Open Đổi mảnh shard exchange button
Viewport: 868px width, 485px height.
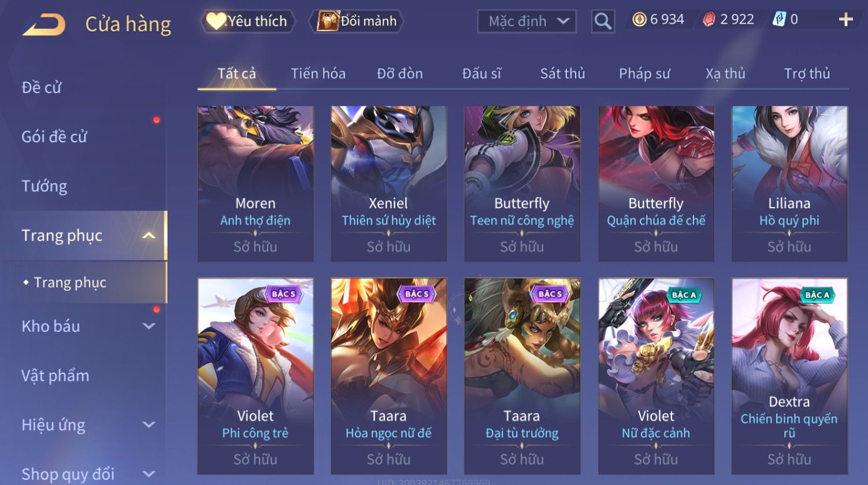point(357,21)
